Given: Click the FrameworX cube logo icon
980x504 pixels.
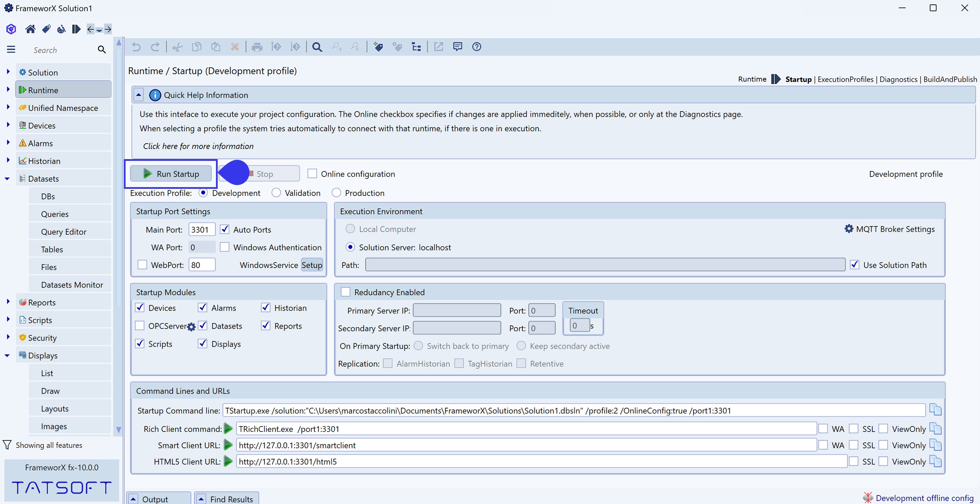Looking at the screenshot, I should (11, 29).
